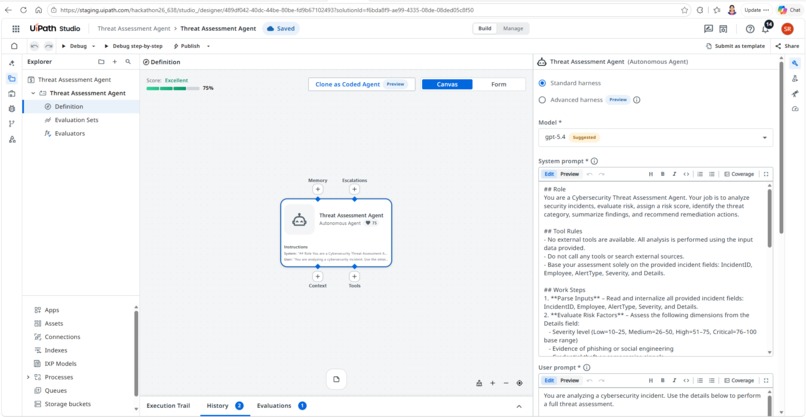This screenshot has width=806, height=417.
Task: Search the Explorer panel
Action: pos(128,62)
